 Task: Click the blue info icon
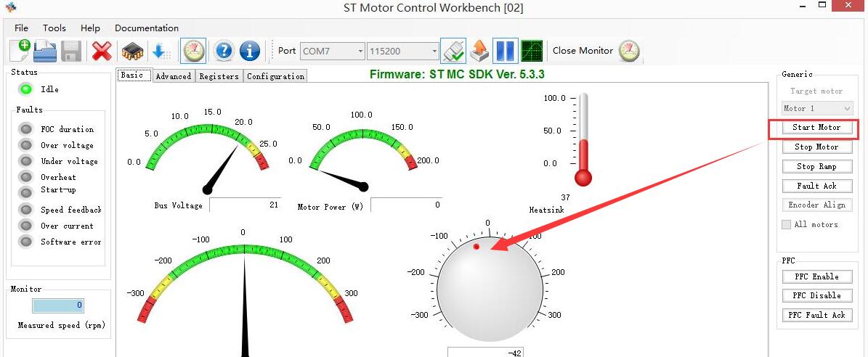[x=250, y=51]
